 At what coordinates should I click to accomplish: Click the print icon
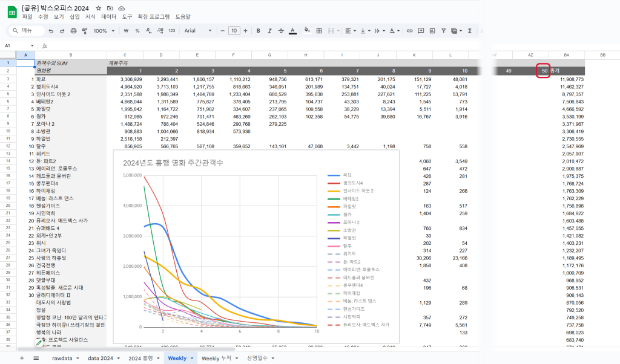(x=74, y=30)
